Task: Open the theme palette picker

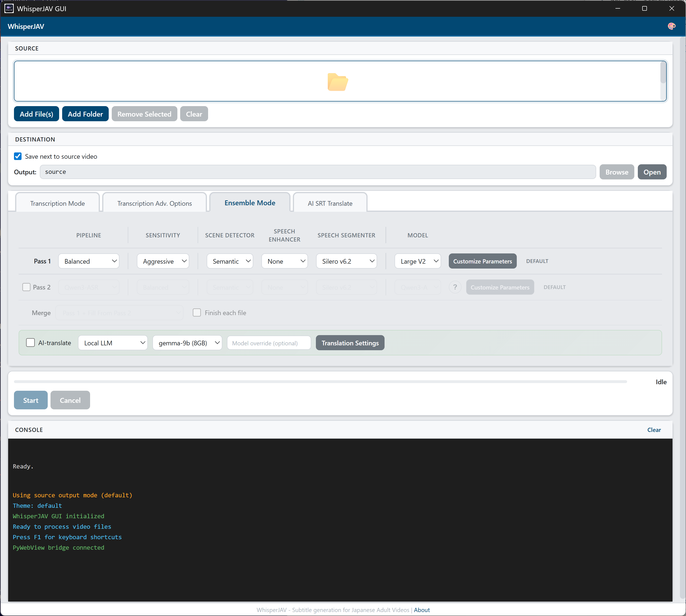Action: pyautogui.click(x=672, y=26)
